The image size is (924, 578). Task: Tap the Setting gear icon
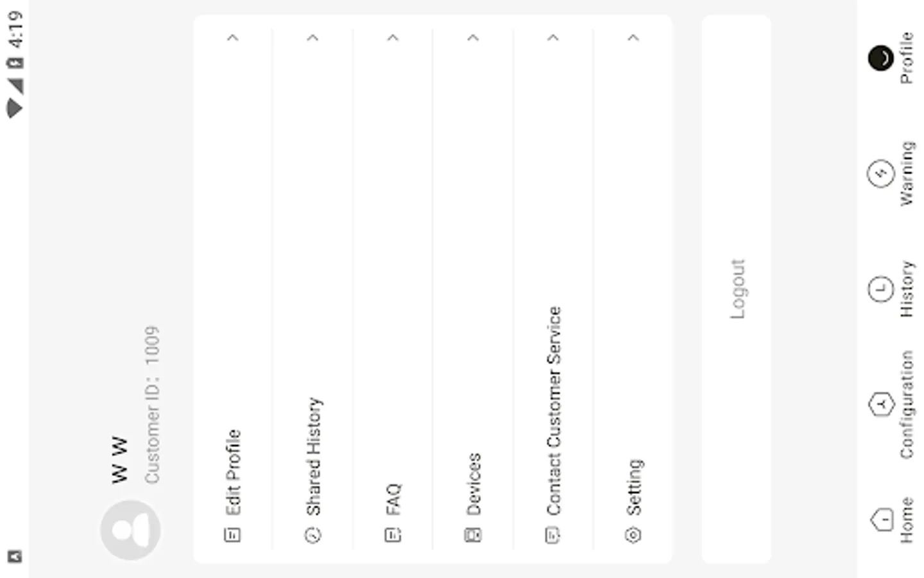(x=633, y=534)
